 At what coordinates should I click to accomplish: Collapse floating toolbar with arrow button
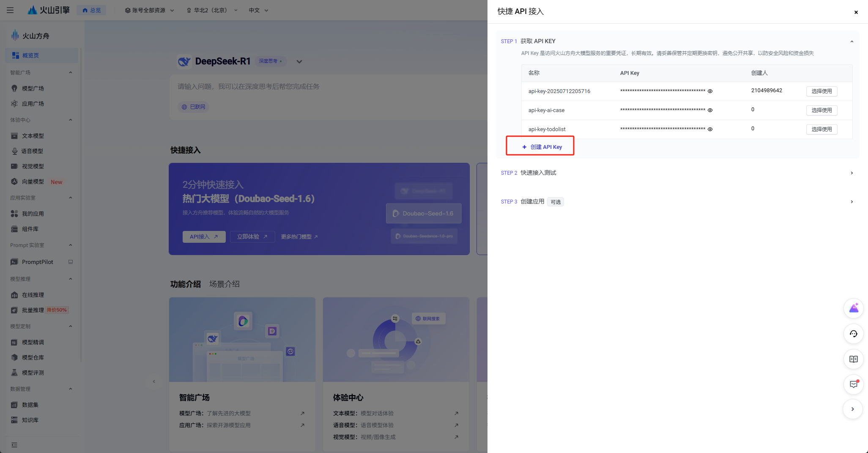[853, 409]
